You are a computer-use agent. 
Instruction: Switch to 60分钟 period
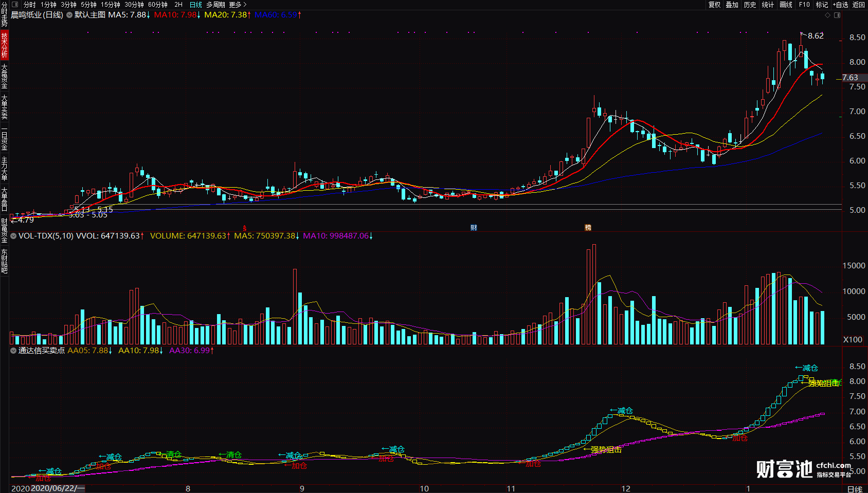[x=158, y=5]
